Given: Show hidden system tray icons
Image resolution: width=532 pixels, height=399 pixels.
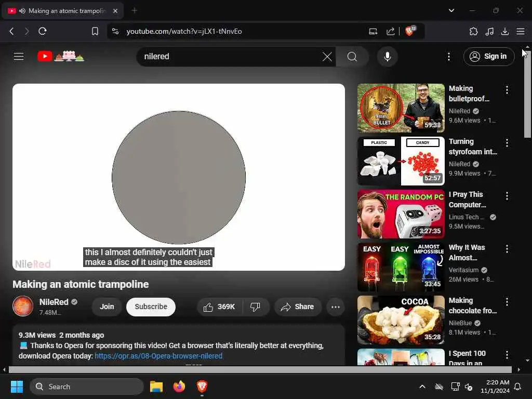Looking at the screenshot, I should pyautogui.click(x=422, y=387).
